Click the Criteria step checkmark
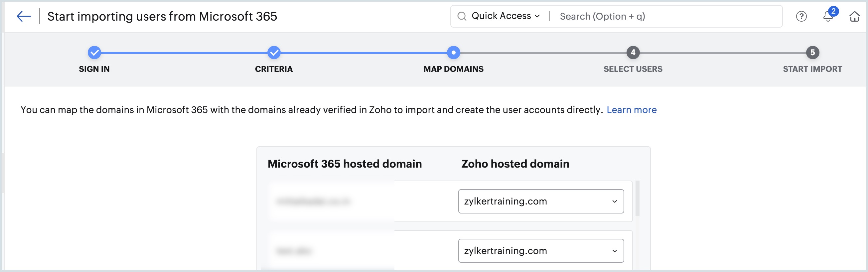The image size is (868, 272). tap(274, 53)
